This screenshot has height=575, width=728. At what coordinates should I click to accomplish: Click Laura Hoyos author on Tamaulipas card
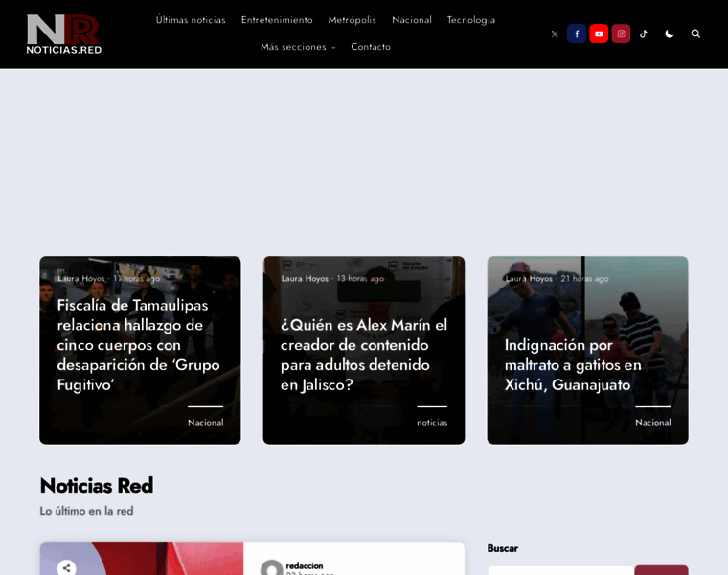point(81,279)
